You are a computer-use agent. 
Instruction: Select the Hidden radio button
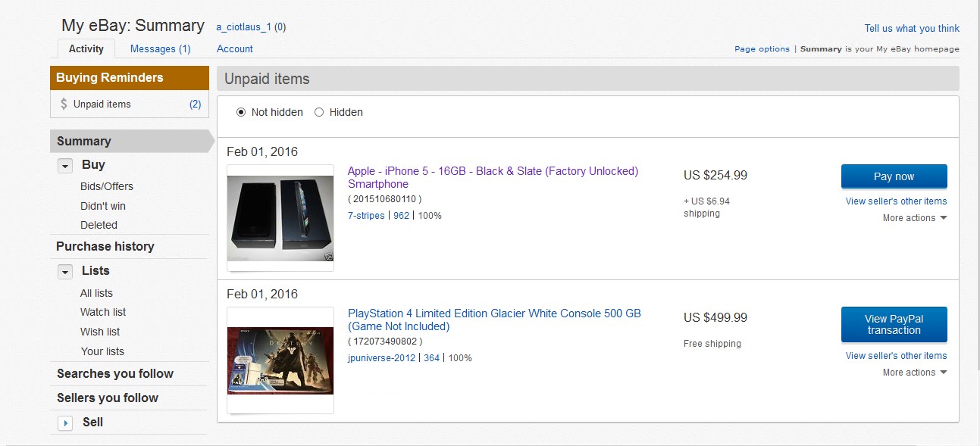pos(319,112)
